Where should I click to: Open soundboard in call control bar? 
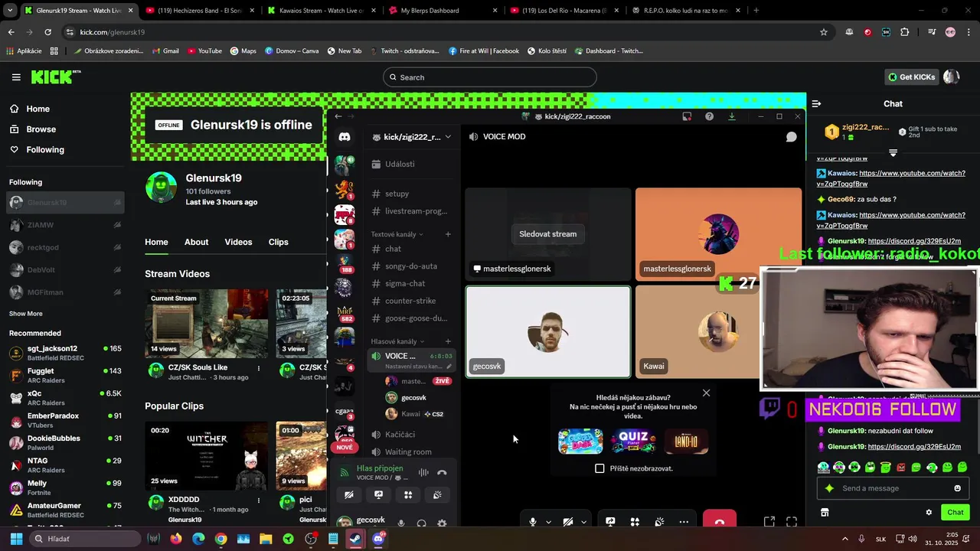tap(659, 522)
